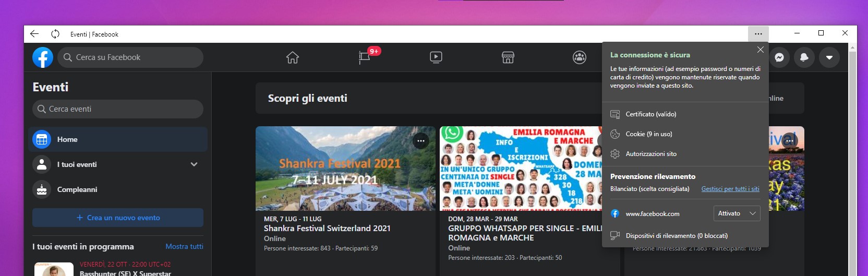Open the Marketplace store icon
Viewport: 868px width, 276px height.
point(508,57)
